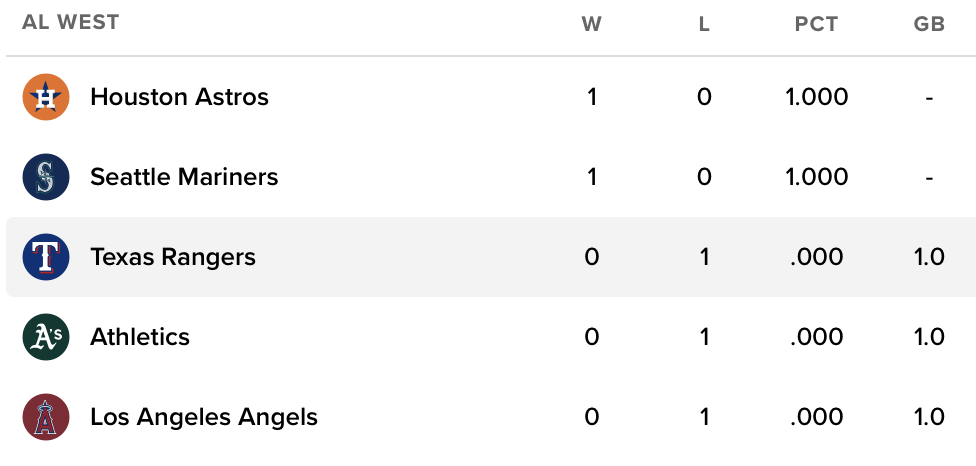Sort standings by the GB column header
Screen dimensions: 976x466
(x=929, y=24)
